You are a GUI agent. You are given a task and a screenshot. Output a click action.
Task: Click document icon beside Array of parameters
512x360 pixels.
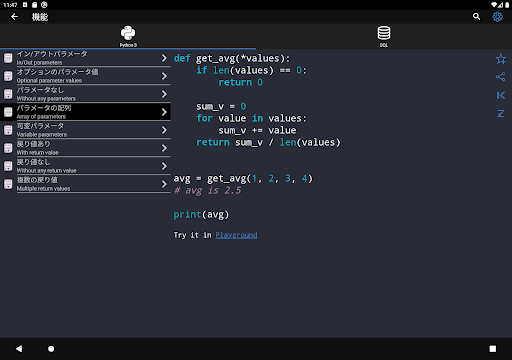pos(8,112)
